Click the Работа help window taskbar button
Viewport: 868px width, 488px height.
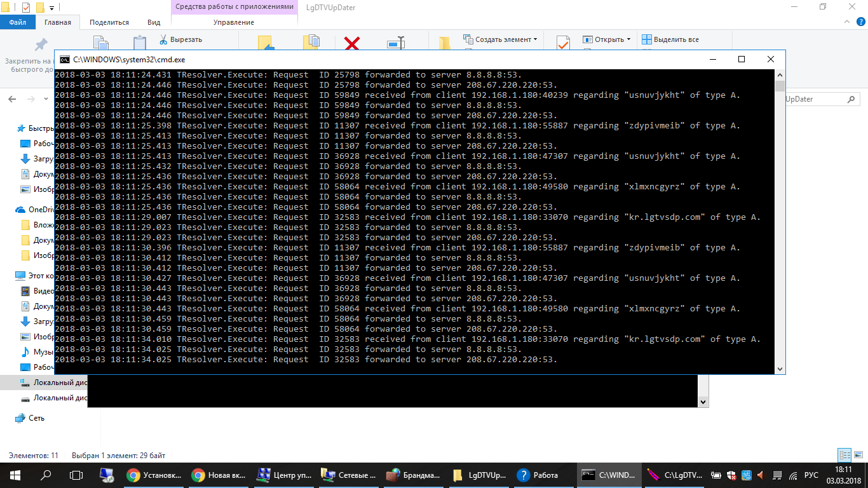point(538,475)
